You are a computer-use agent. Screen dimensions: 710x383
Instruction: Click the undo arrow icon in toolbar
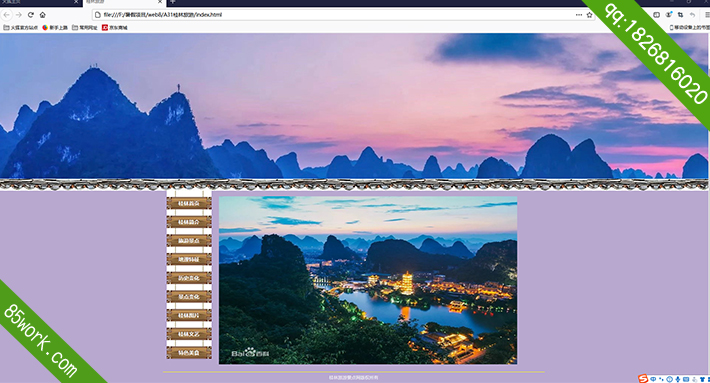(x=692, y=15)
